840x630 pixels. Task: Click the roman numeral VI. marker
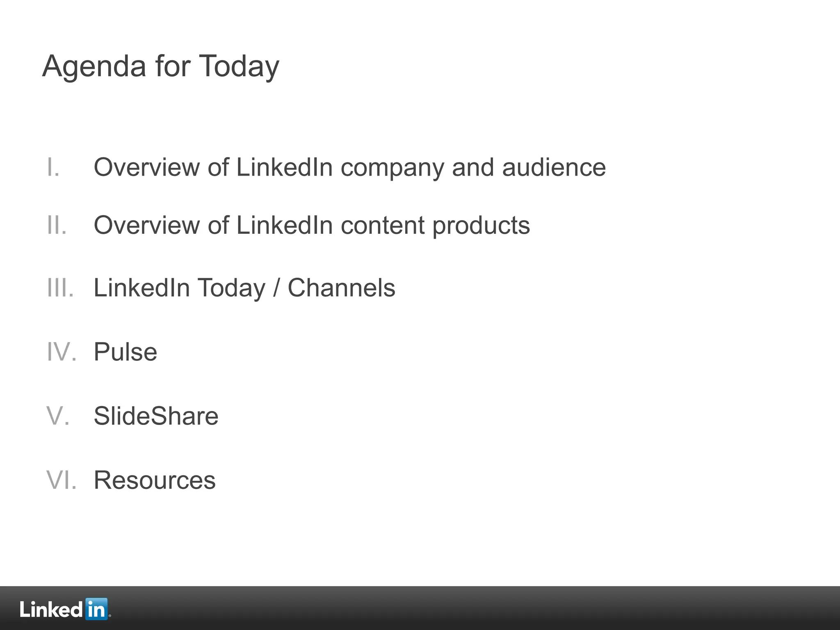62,480
